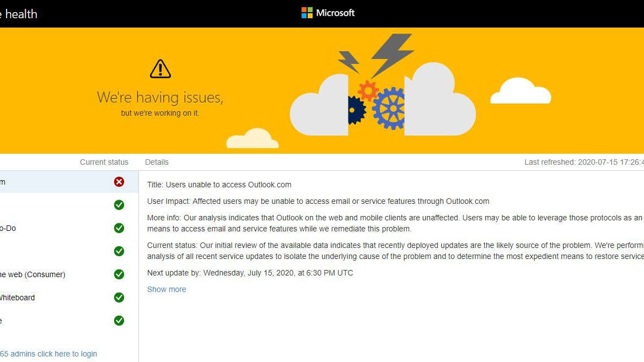Switch to the Details section header
The image size is (644, 362).
(x=157, y=162)
